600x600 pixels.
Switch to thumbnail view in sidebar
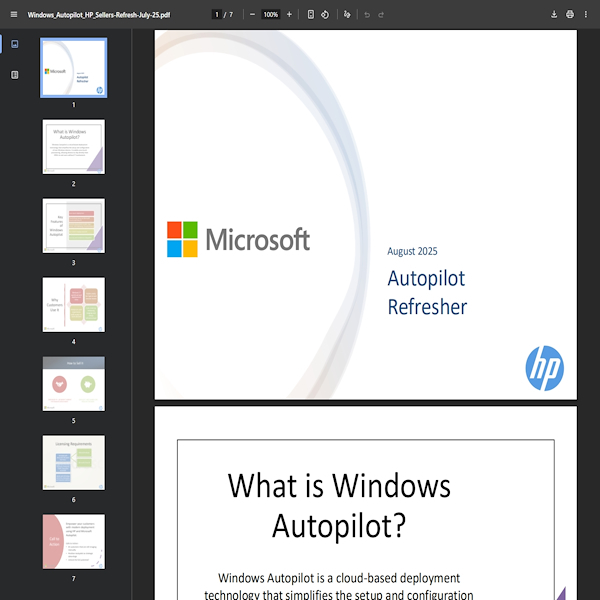15,44
